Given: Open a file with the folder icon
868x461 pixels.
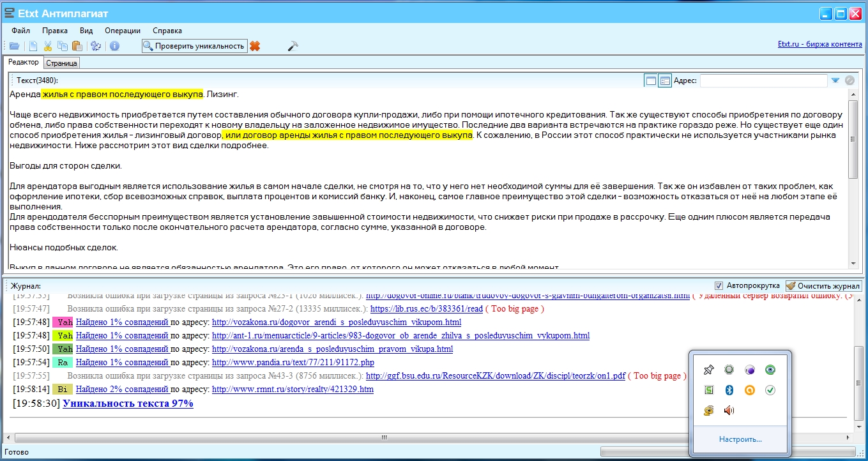Looking at the screenshot, I should 14,46.
